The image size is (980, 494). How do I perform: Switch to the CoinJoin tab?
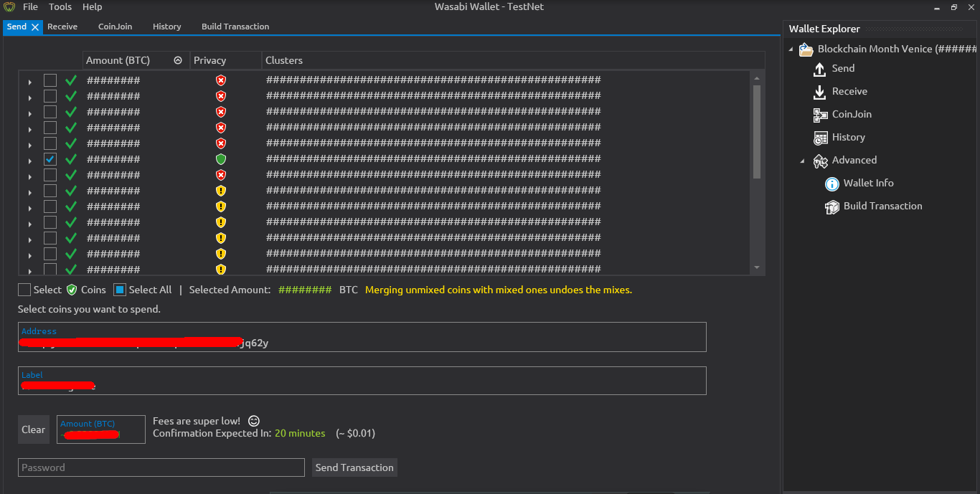click(116, 27)
